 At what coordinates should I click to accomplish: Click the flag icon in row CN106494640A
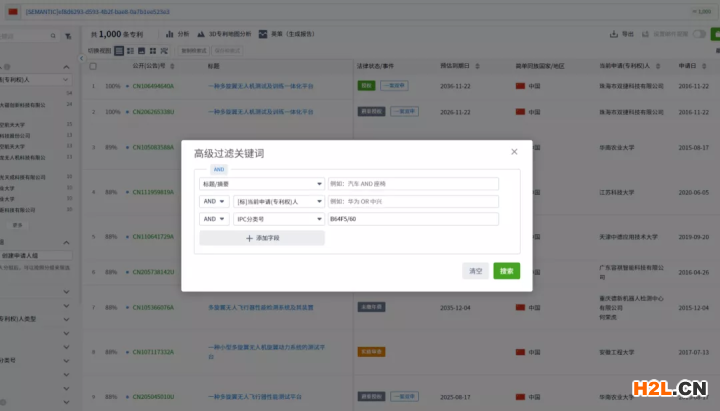pos(520,86)
